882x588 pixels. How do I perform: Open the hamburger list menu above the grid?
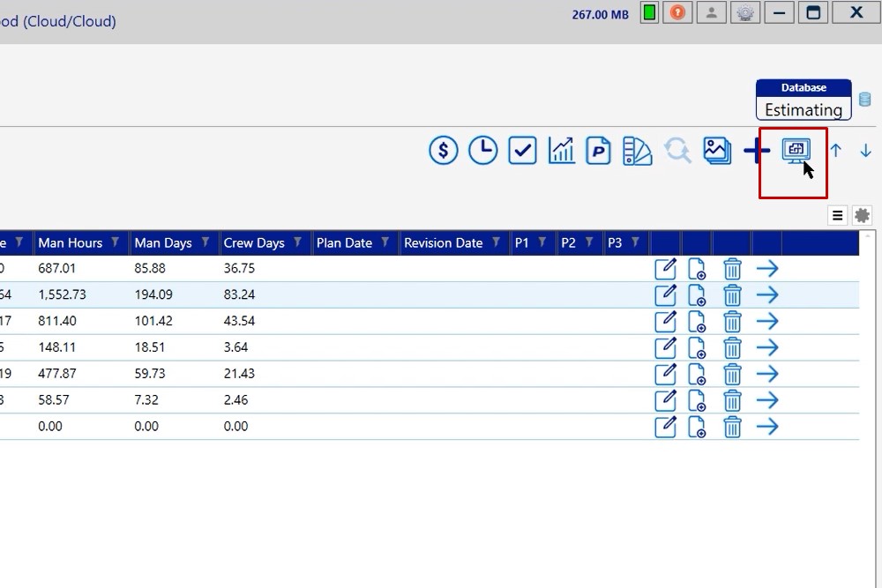(x=838, y=215)
